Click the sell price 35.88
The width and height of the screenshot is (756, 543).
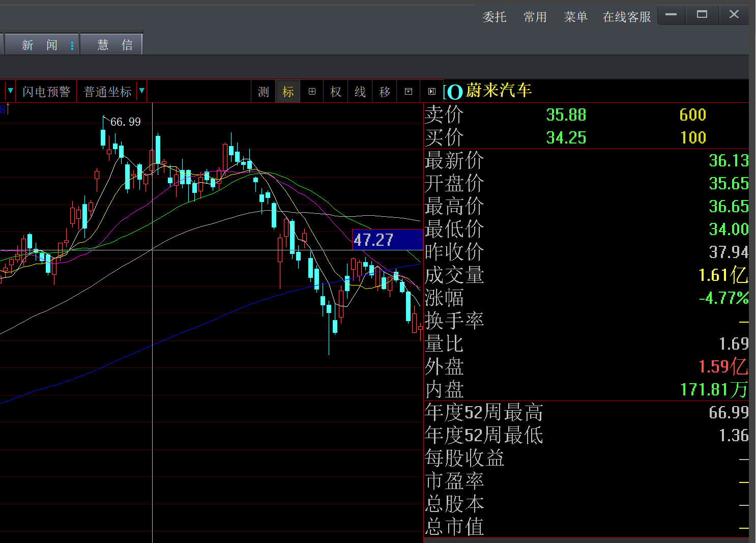coord(566,115)
